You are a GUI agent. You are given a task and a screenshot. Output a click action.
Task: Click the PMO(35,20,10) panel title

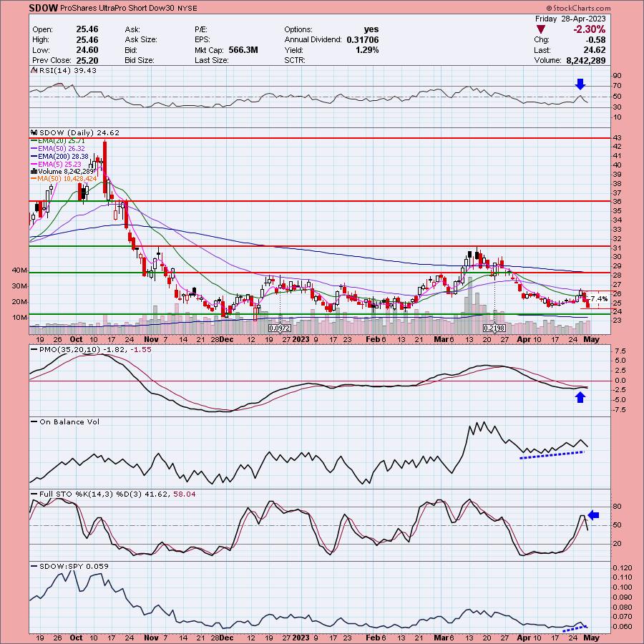click(95, 350)
